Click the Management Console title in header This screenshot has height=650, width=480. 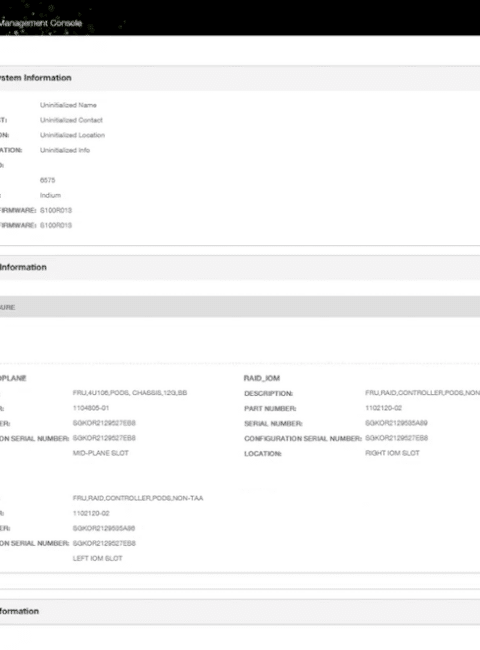coord(41,23)
